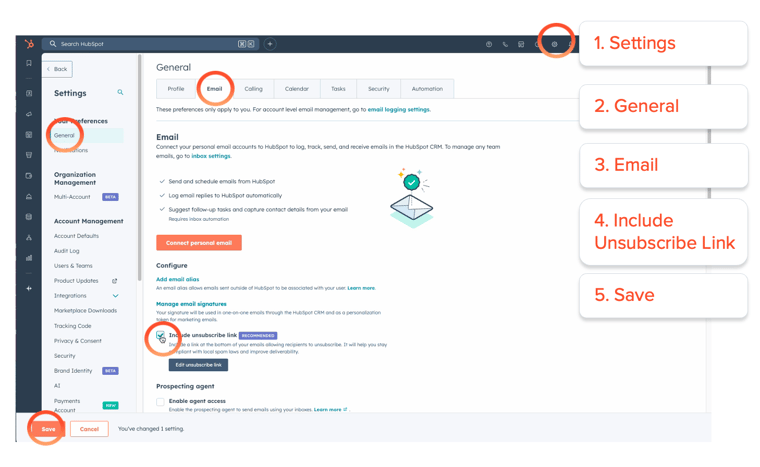Uncheck the Include unsubscribe link checkbox
760x467 pixels.
click(x=161, y=336)
